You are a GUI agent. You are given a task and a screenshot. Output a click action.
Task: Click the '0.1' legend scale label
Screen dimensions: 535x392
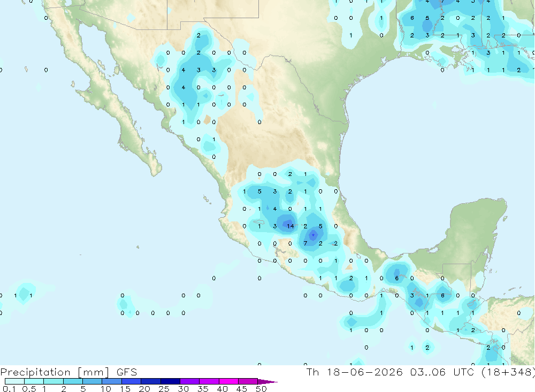9,389
